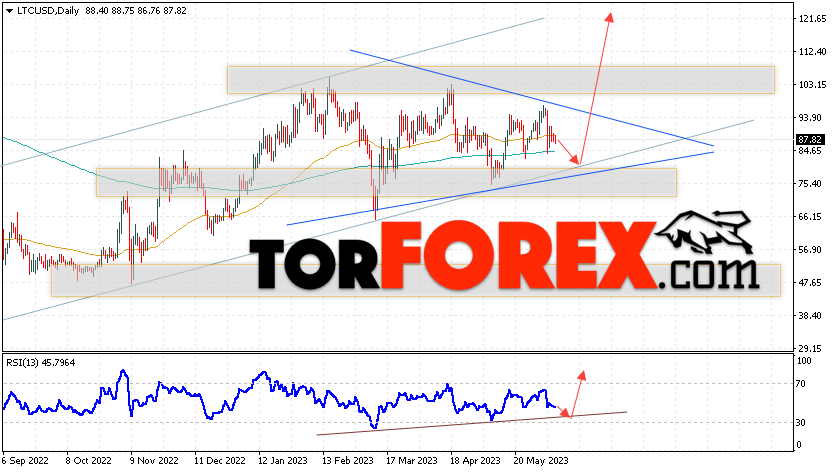Click date label 18 Apr 2023
Image resolution: width=833 pixels, height=472 pixels.
[x=475, y=460]
